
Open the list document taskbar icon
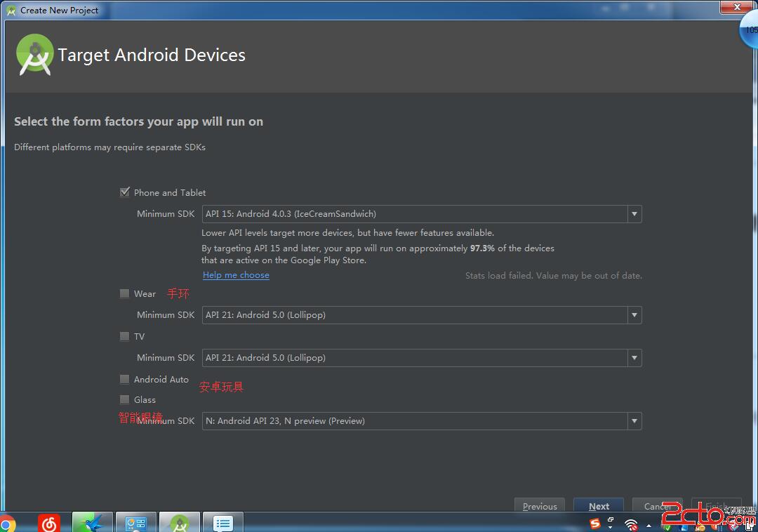pos(223,522)
